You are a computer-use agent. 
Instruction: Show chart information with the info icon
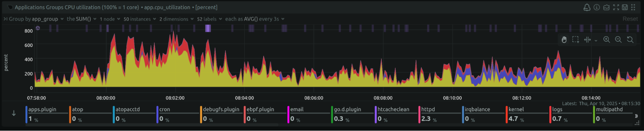pyautogui.click(x=597, y=7)
